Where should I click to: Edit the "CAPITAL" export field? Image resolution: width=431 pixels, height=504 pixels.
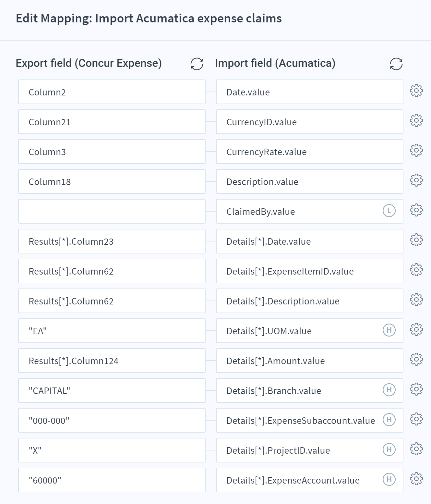point(112,390)
